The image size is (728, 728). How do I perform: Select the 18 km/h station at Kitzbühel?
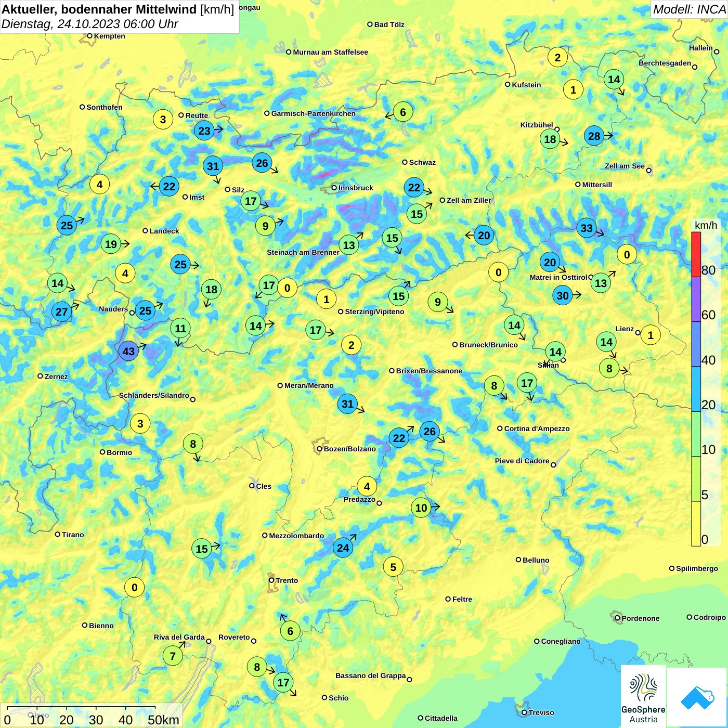coord(550,139)
